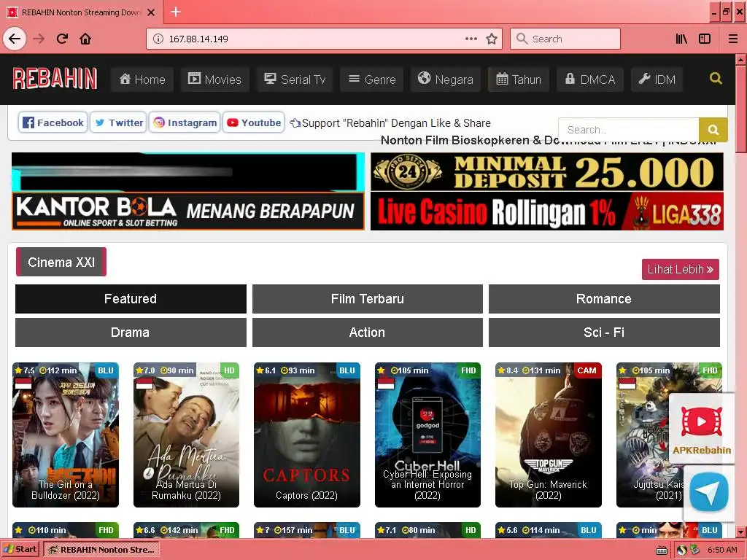
Task: Open Cyber Hell movie poster
Action: pos(427,435)
